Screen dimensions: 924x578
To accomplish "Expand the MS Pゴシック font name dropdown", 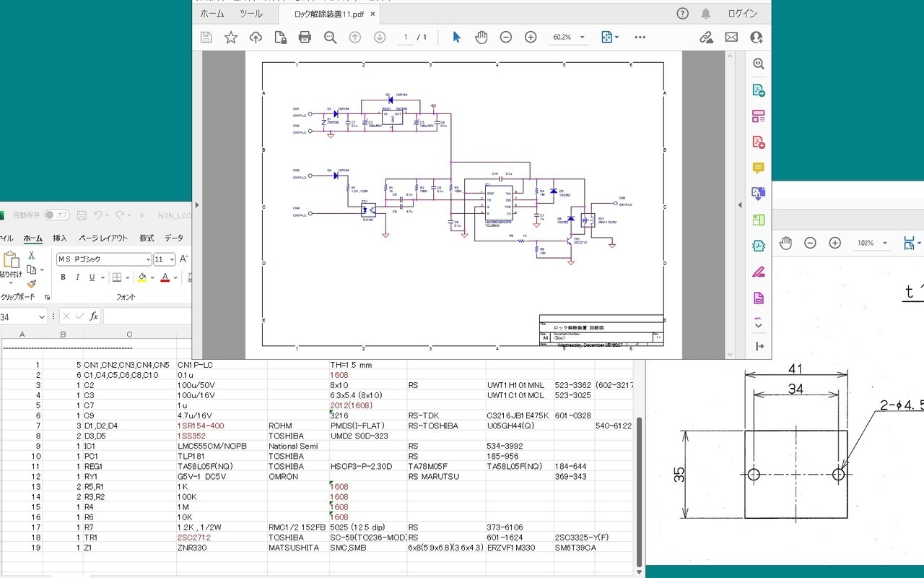I will [x=147, y=259].
